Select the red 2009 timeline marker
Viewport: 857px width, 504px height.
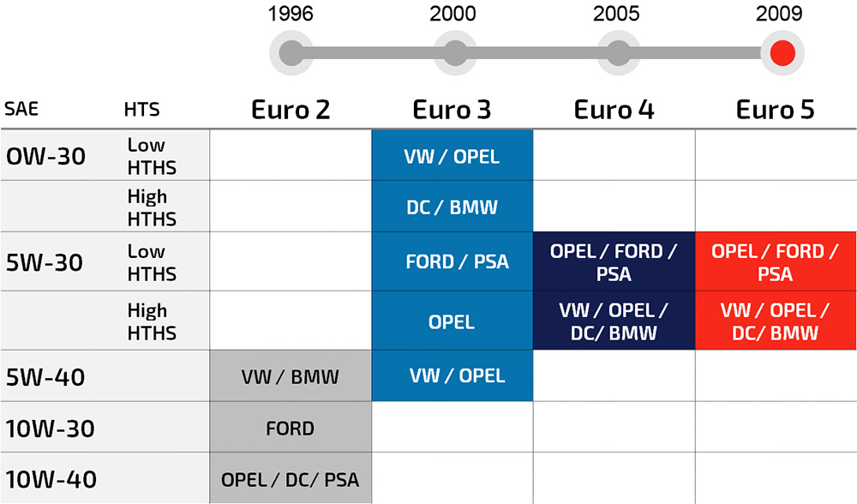(782, 53)
